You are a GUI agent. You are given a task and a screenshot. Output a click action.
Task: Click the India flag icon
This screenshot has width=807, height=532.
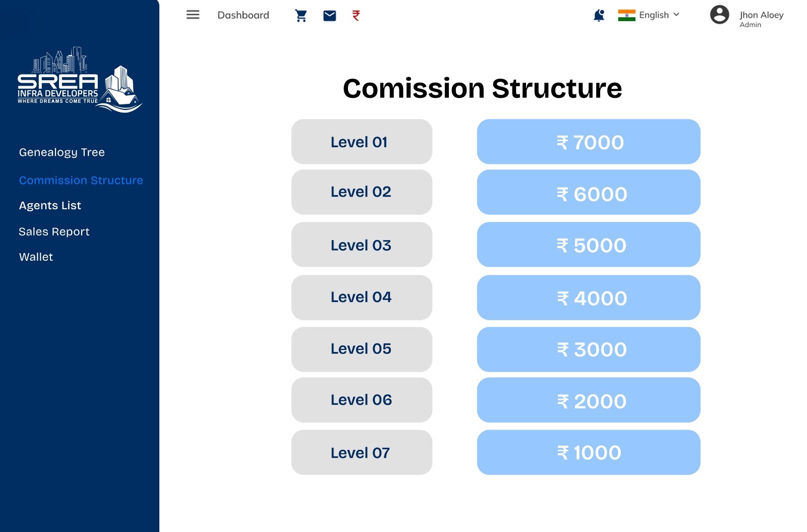626,16
